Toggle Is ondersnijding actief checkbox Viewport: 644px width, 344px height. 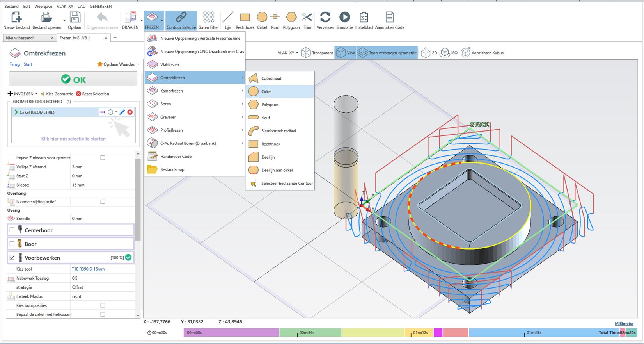tap(103, 202)
